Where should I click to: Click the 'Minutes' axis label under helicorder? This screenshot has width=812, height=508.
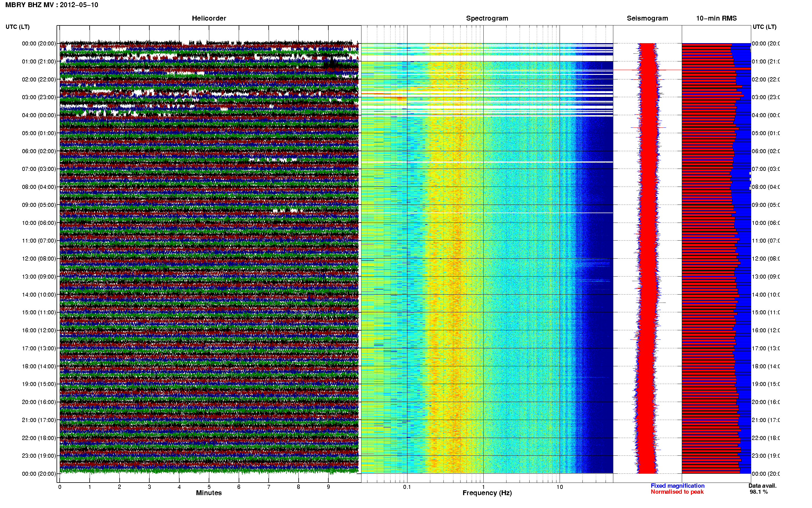pos(209,493)
